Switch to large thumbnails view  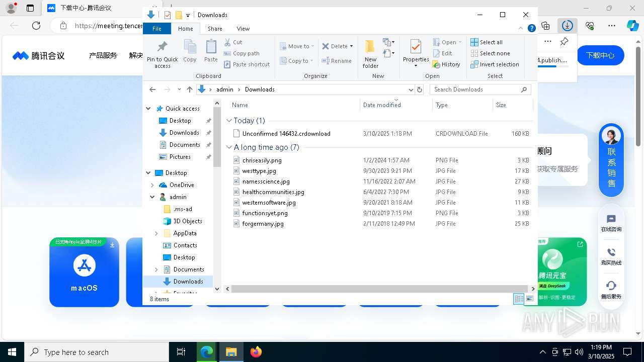(529, 299)
